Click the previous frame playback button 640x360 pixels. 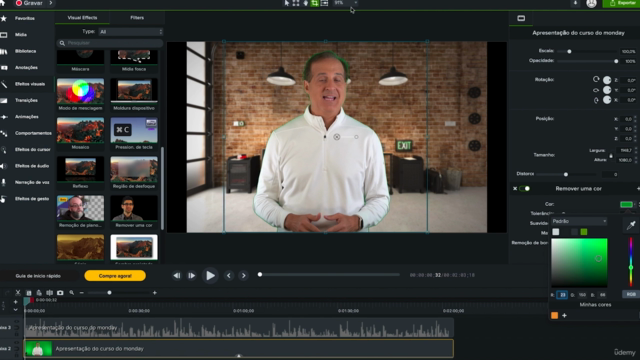[177, 276]
